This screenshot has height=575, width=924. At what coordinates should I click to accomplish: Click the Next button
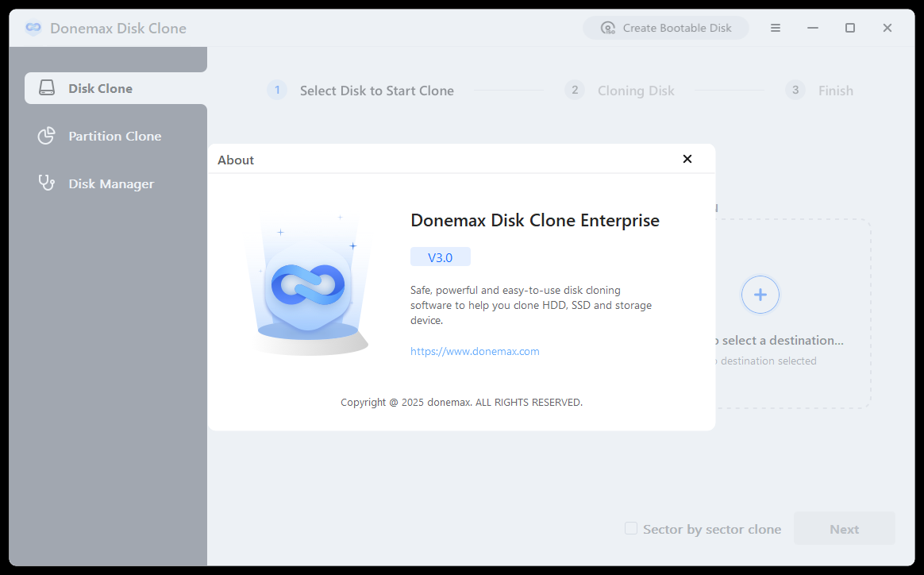pyautogui.click(x=845, y=529)
